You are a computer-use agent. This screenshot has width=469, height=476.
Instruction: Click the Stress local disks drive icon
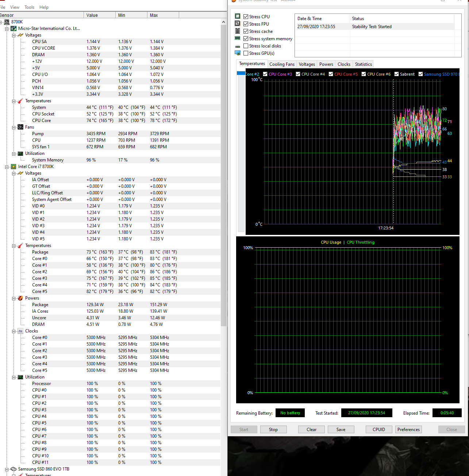tap(238, 46)
